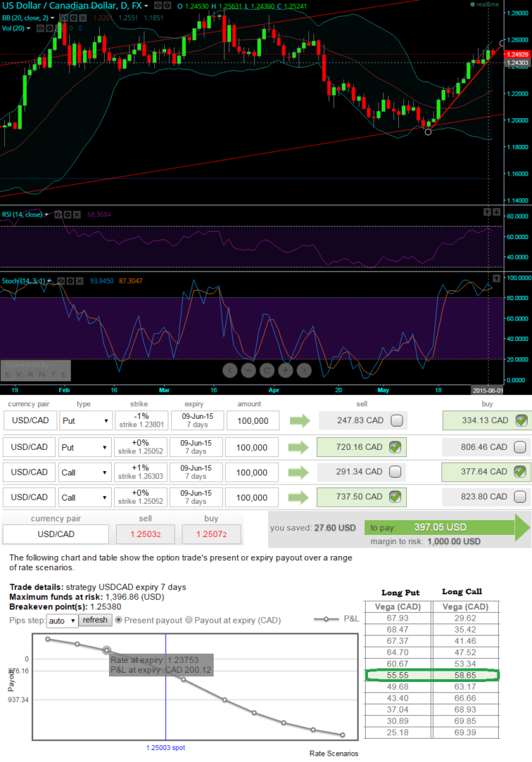532x762 pixels.
Task: Click Long Put Vega value 55.55
Action: coord(398,676)
